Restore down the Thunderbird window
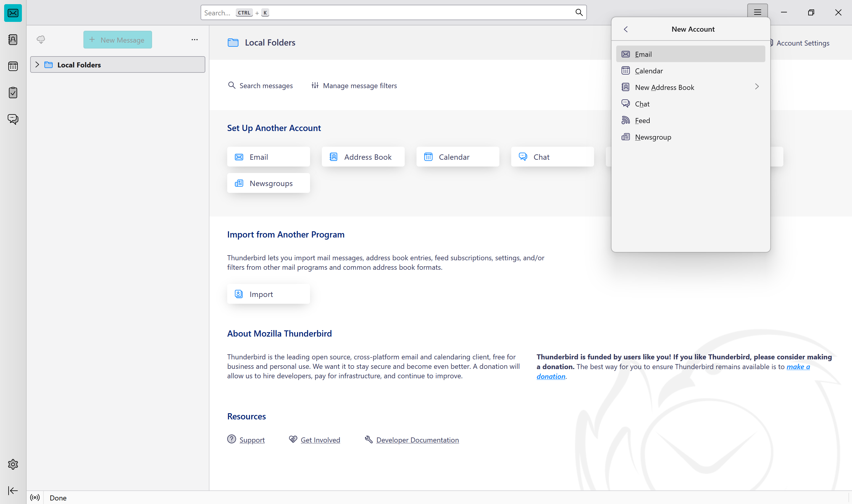The width and height of the screenshot is (852, 504). (811, 12)
